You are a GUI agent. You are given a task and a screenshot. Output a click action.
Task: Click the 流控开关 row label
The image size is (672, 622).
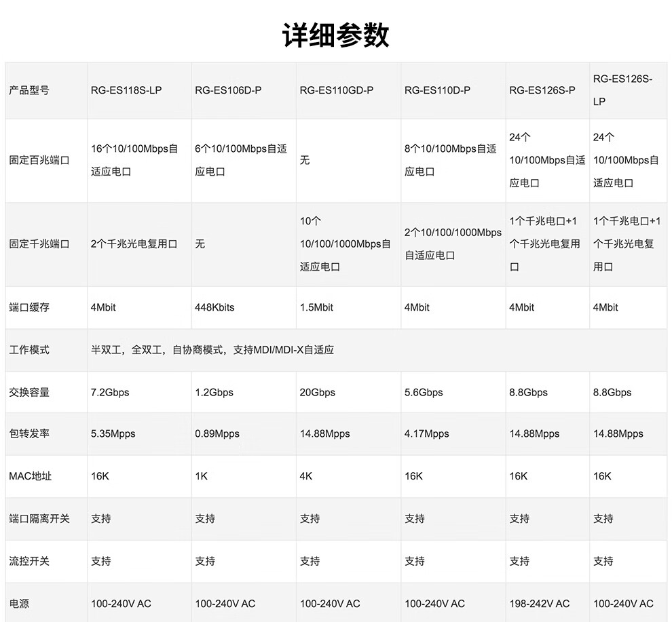[29, 561]
